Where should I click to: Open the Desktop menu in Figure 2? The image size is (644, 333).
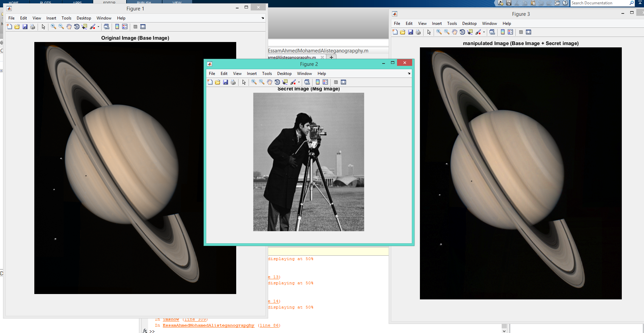(284, 73)
